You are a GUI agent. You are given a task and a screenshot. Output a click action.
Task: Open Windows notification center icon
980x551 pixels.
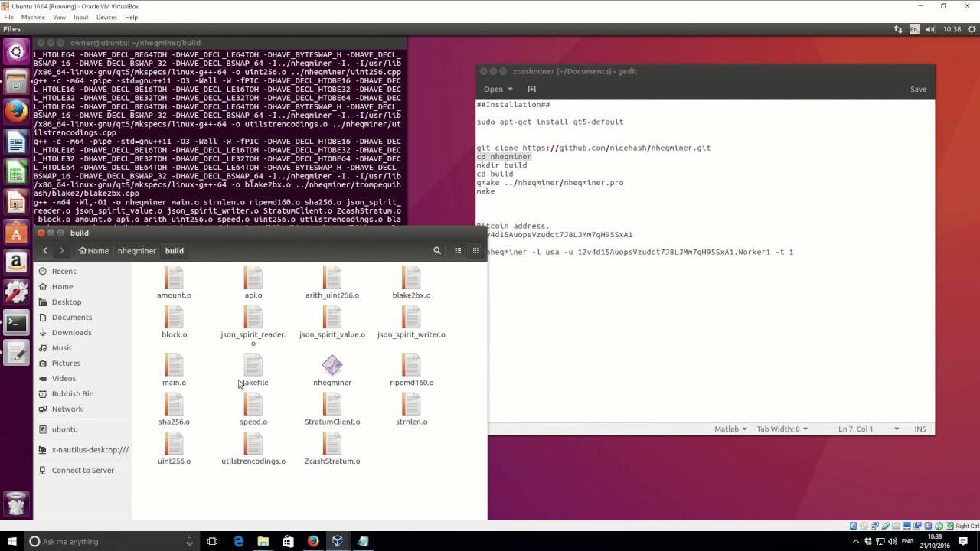(x=963, y=541)
